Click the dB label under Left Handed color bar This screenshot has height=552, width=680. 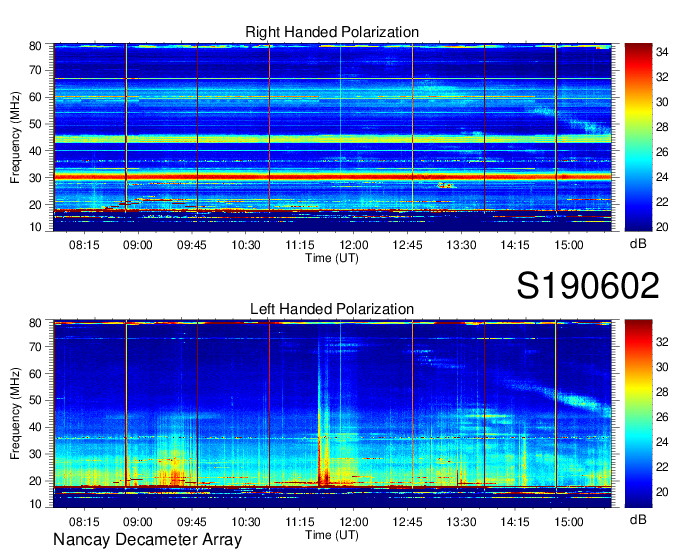pos(638,520)
